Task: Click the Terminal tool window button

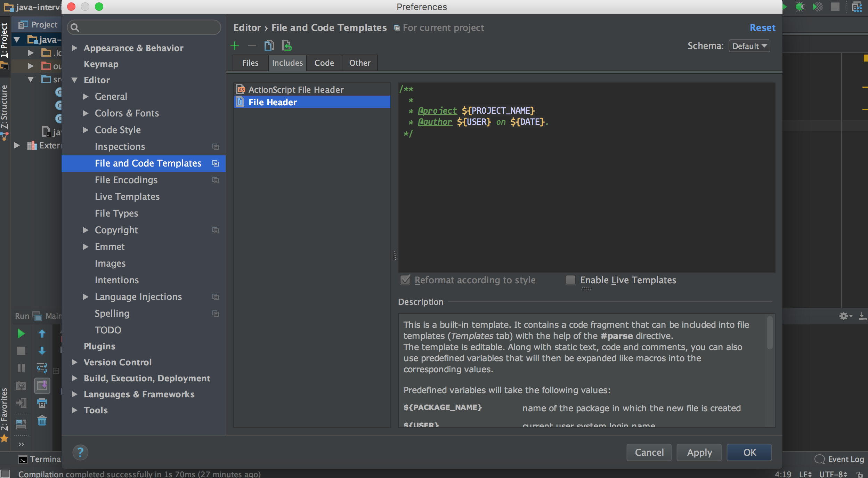Action: click(40, 459)
